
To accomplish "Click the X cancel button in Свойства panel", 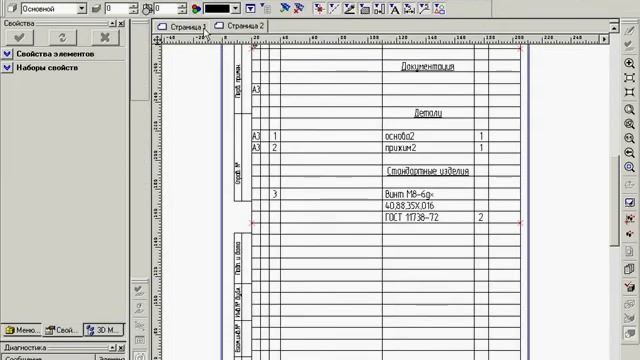I will pyautogui.click(x=105, y=38).
